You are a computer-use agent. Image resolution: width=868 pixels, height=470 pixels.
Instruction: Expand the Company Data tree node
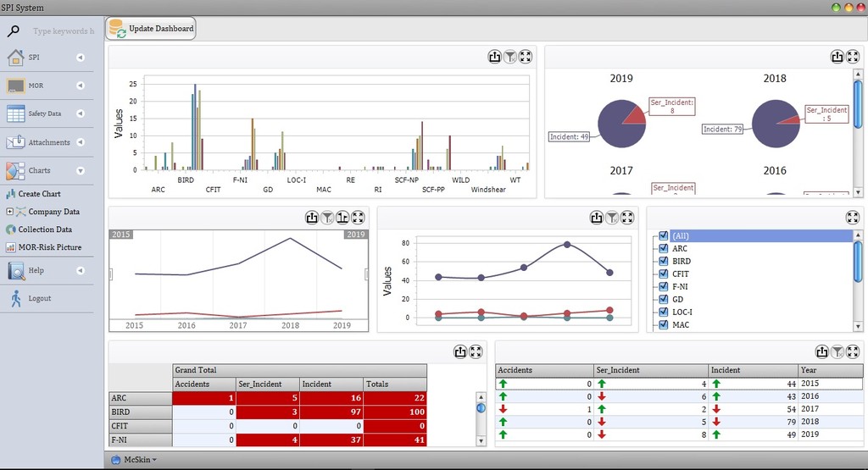(x=9, y=212)
